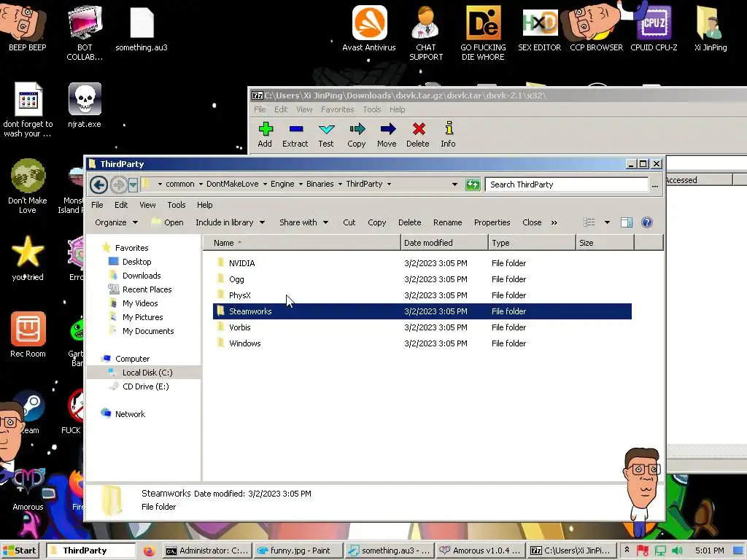Change view with the view icon
This screenshot has height=560, width=747.
[589, 222]
